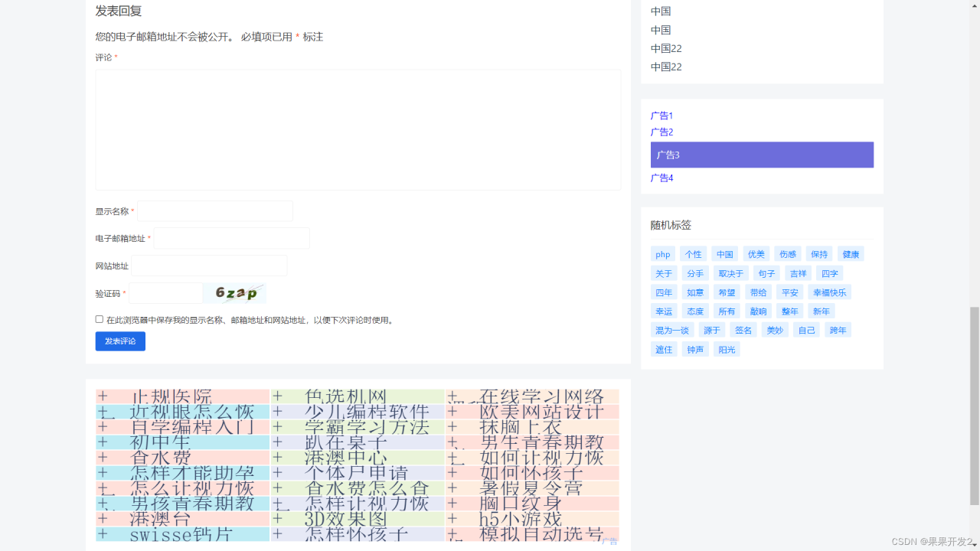The width and height of the screenshot is (980, 551).
Task: Click the 显示名称 name input field
Action: tap(215, 210)
